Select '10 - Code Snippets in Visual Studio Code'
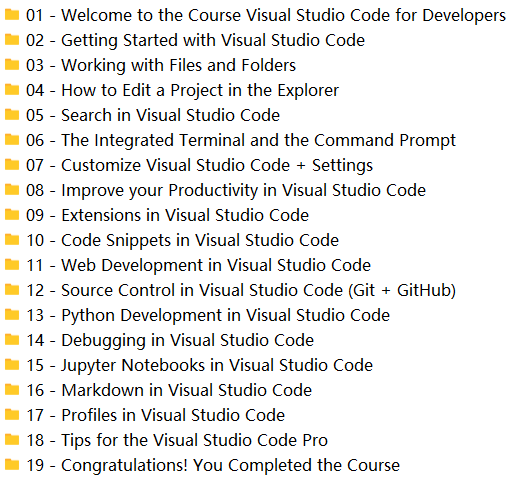 pyautogui.click(x=182, y=240)
